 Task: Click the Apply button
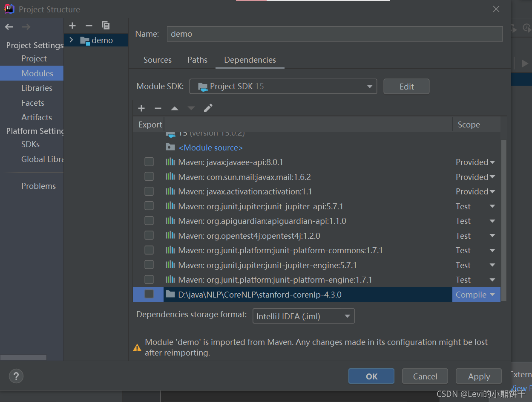[x=479, y=376]
